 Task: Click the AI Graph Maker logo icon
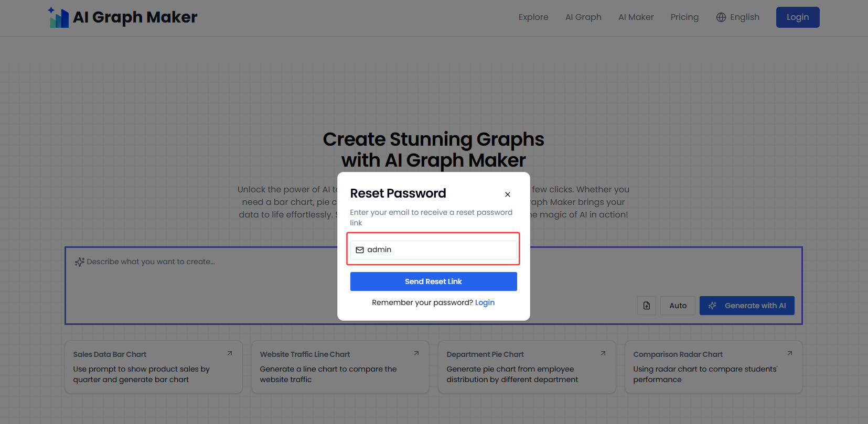pyautogui.click(x=59, y=17)
